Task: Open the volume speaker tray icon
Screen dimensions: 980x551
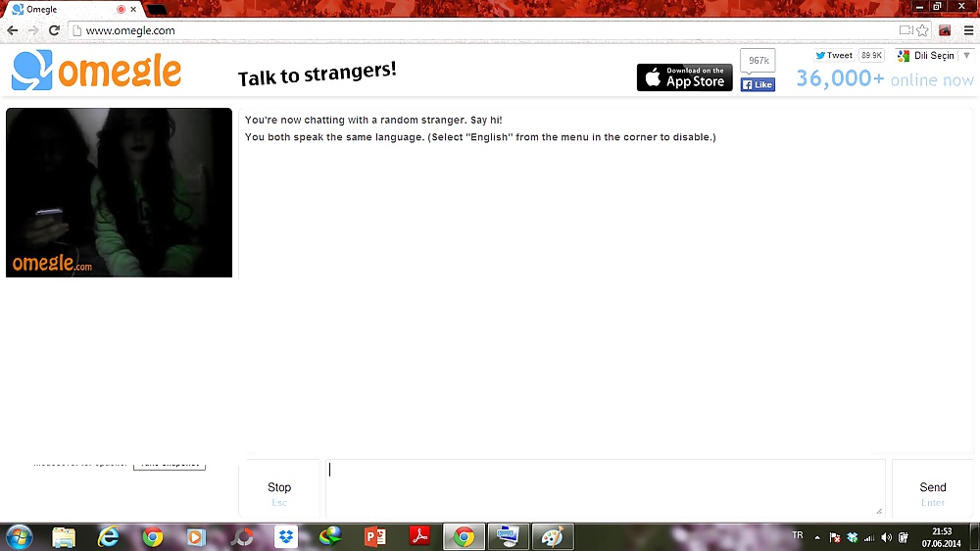Action: click(886, 537)
